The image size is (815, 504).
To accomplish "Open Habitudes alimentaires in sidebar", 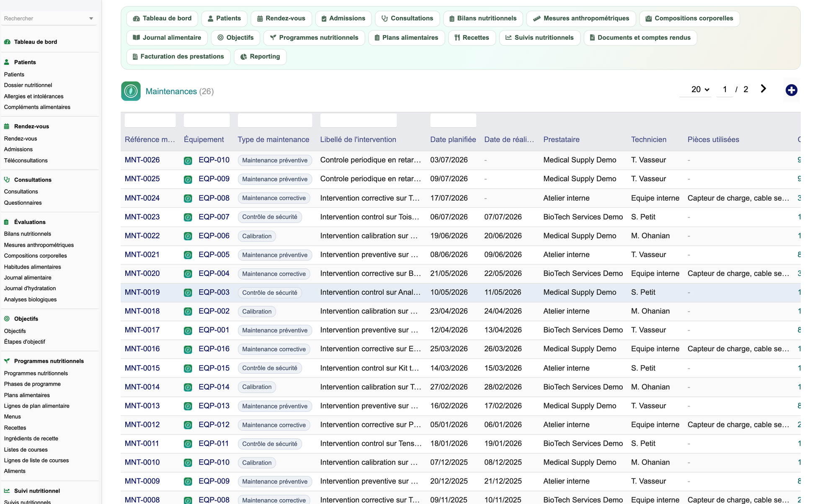I will [x=32, y=267].
